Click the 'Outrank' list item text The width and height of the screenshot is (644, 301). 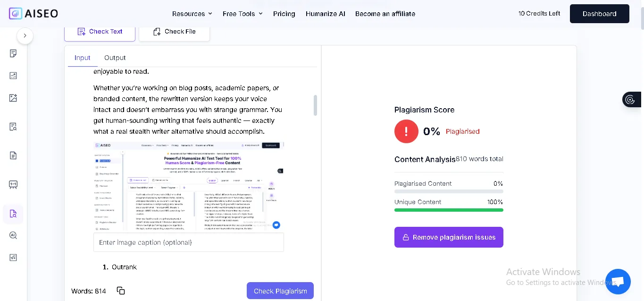124,267
